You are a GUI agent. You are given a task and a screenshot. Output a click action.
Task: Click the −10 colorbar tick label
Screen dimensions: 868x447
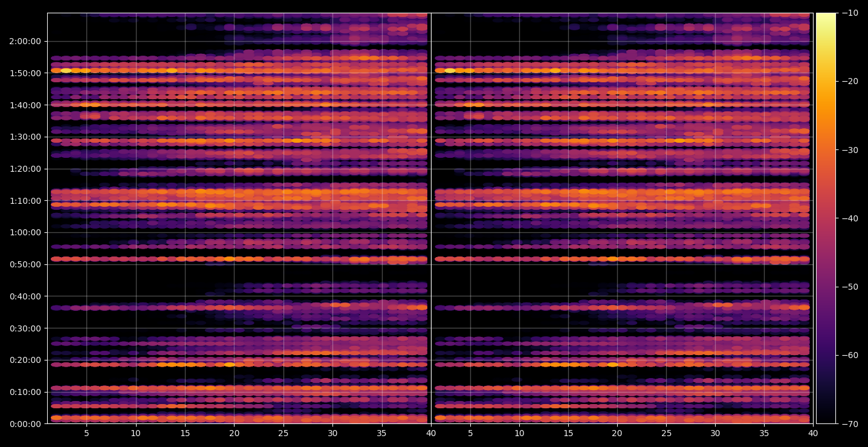(x=849, y=13)
